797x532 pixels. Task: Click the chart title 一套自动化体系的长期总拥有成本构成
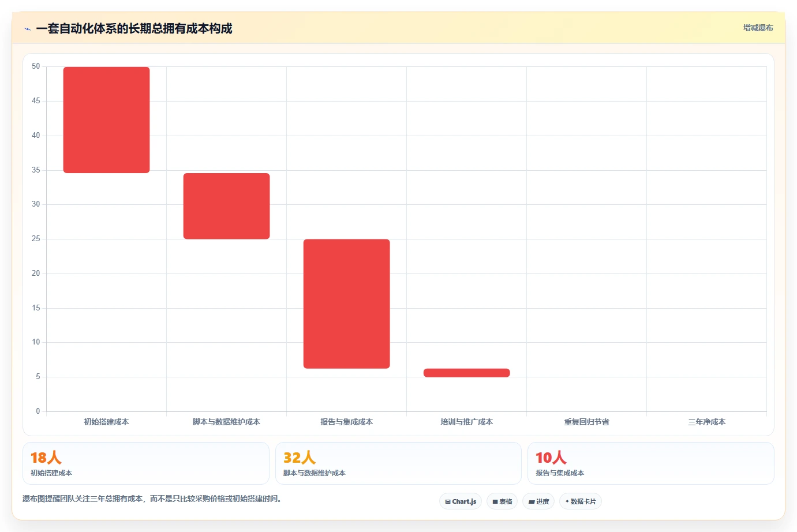click(134, 29)
